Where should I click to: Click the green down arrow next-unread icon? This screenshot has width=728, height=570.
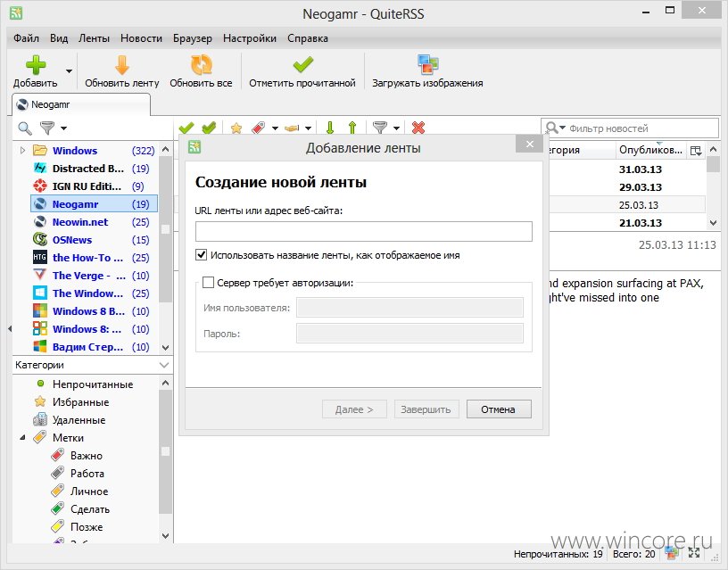(x=330, y=128)
